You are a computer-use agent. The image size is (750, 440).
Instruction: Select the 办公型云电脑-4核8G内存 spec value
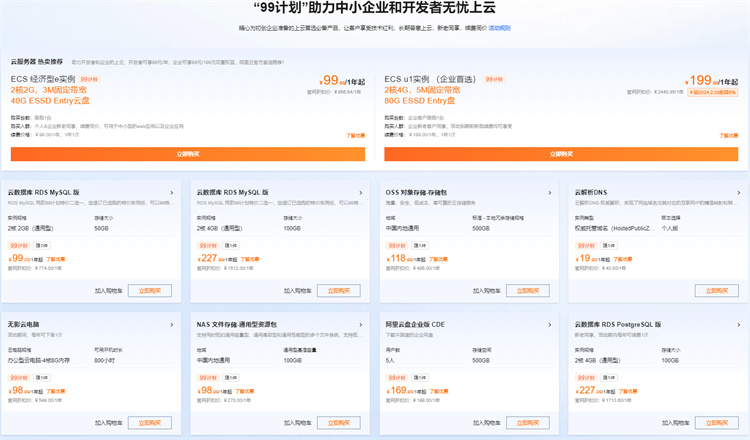tap(38, 361)
